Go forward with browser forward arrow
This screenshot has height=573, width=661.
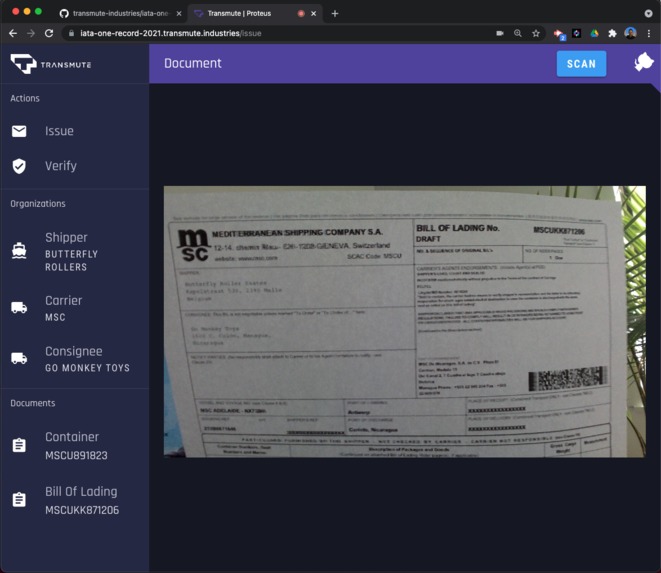click(x=31, y=33)
